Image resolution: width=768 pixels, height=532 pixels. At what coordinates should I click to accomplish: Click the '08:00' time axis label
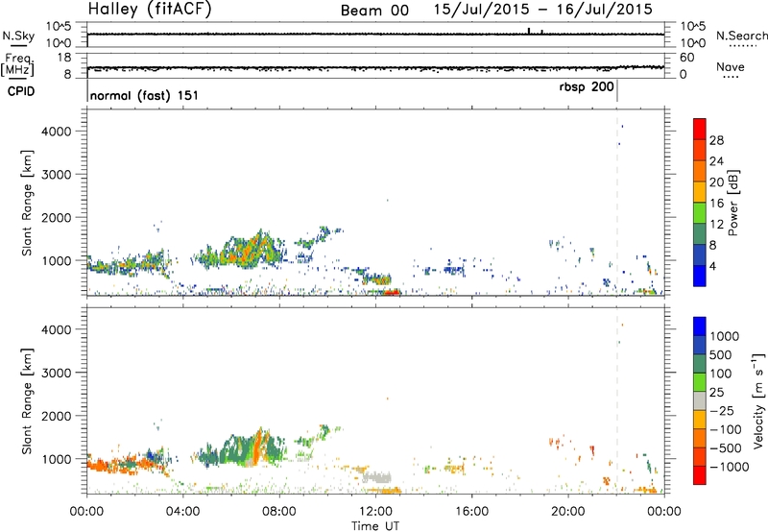(x=279, y=512)
